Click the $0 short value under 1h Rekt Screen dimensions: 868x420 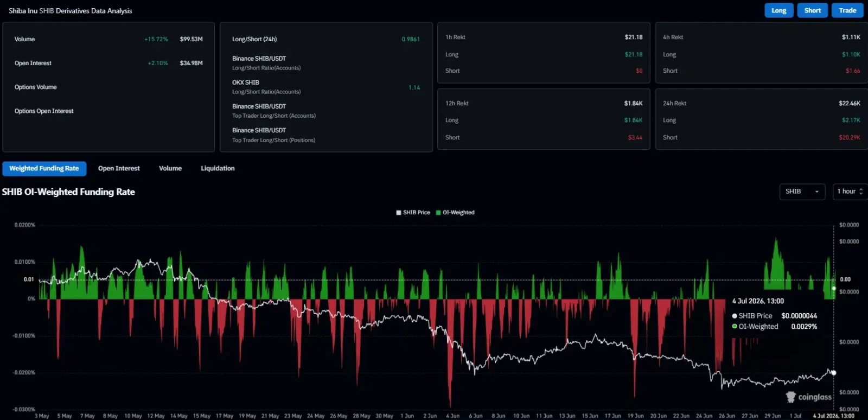click(x=639, y=71)
